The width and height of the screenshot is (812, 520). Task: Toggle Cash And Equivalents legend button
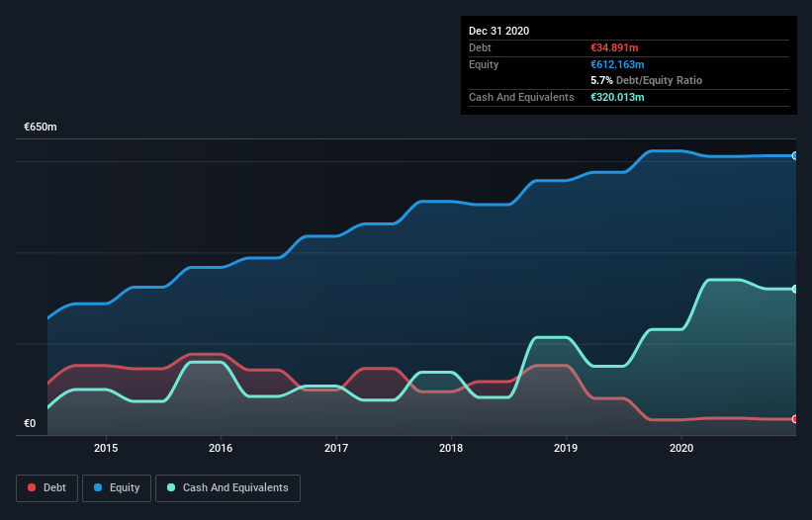click(227, 488)
